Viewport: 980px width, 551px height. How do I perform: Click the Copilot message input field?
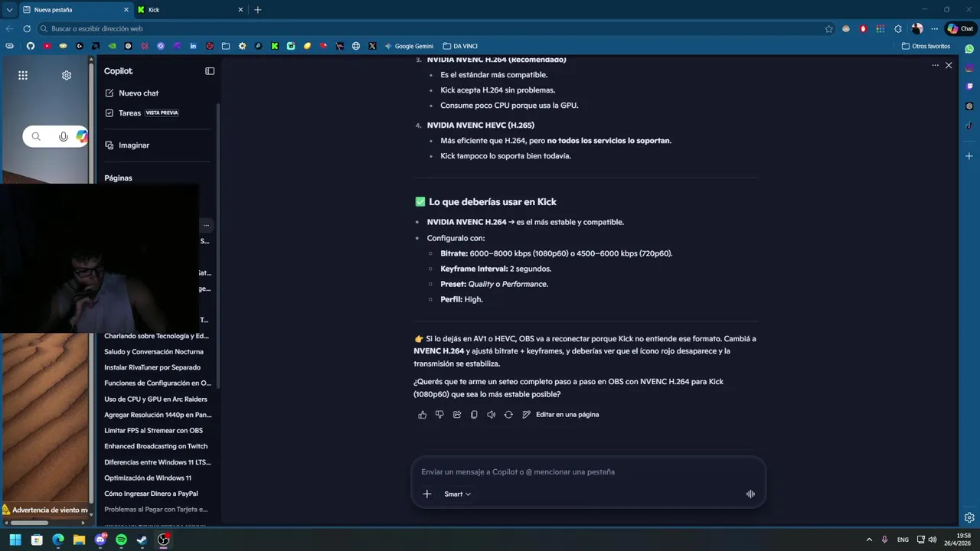(x=588, y=472)
